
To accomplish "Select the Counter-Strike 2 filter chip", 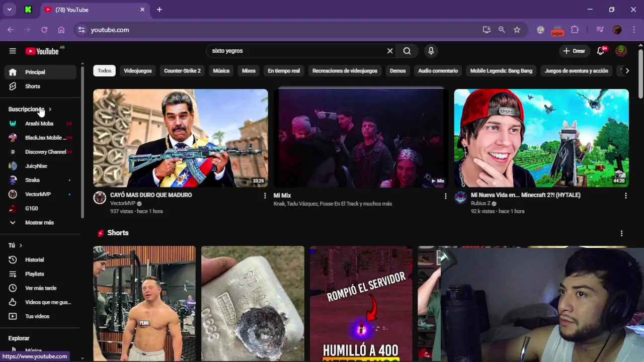I will tap(182, 71).
